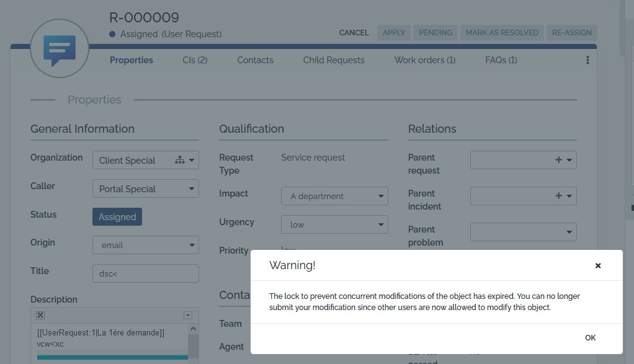Open the Origin dropdown showing email
The height and width of the screenshot is (364, 634).
click(192, 245)
